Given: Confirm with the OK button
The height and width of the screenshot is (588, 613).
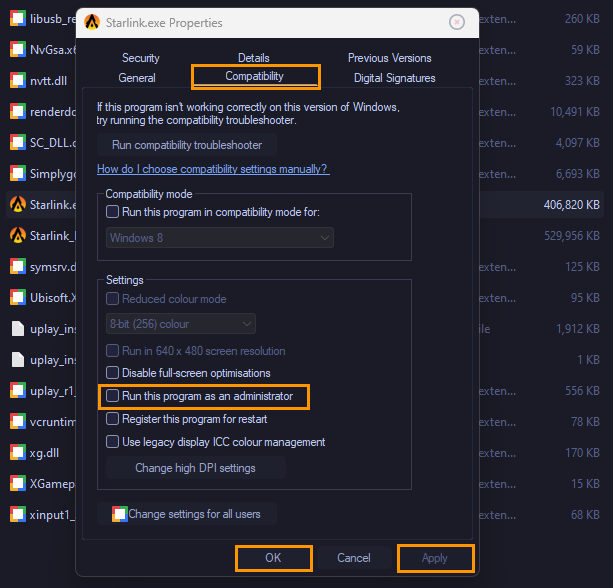Looking at the screenshot, I should (x=274, y=558).
